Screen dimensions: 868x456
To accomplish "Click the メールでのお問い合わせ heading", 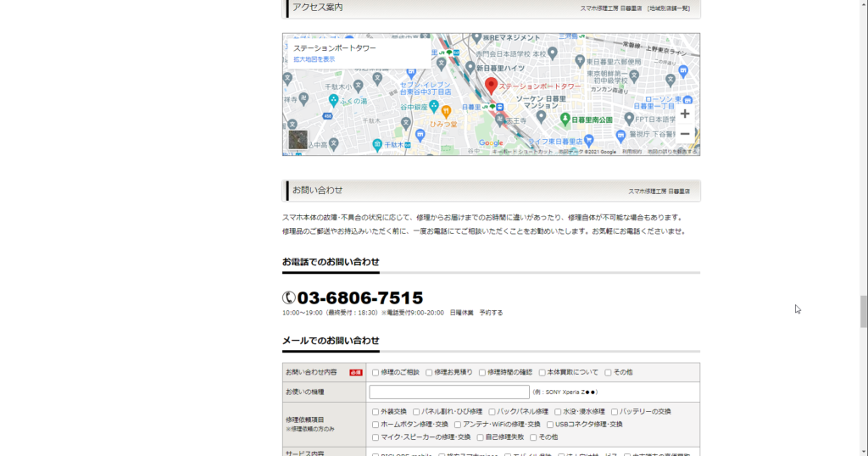I will pyautogui.click(x=331, y=341).
